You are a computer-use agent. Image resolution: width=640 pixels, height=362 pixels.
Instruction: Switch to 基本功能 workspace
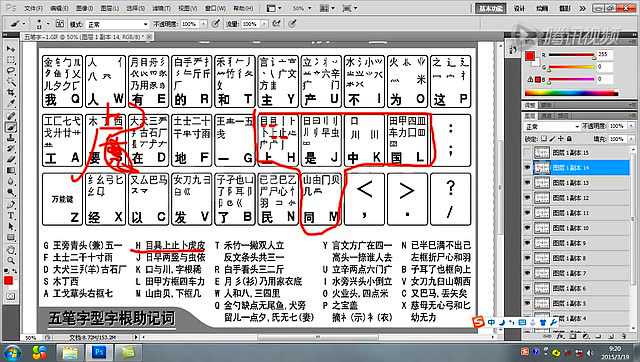pyautogui.click(x=490, y=8)
